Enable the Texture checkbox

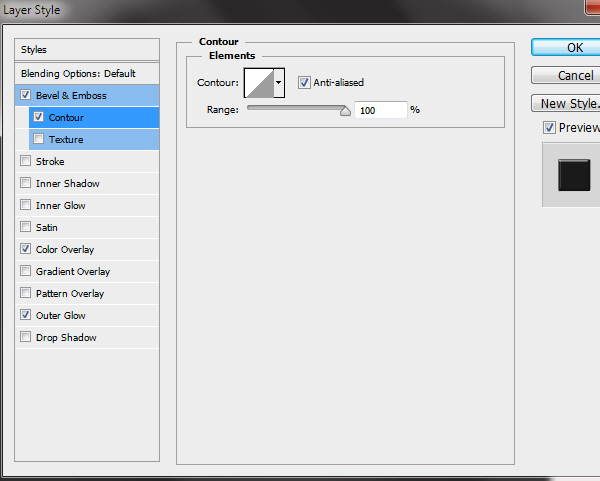point(39,140)
